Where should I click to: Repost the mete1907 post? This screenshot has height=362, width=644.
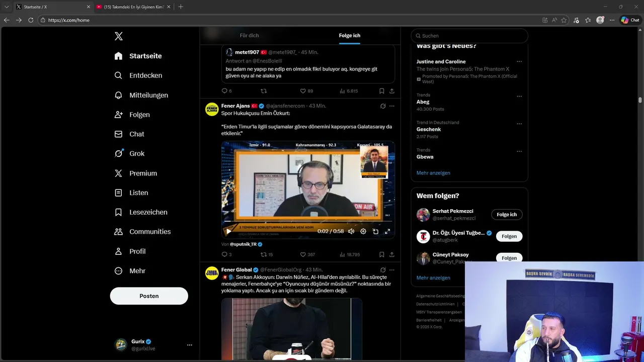264,91
